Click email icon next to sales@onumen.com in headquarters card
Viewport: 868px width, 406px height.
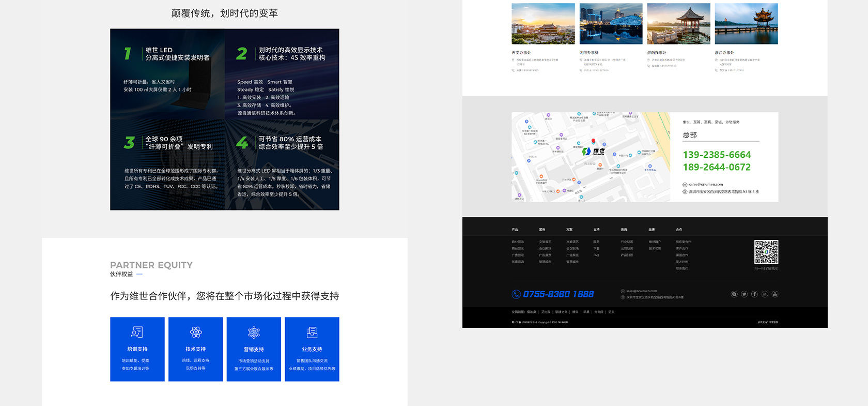685,185
